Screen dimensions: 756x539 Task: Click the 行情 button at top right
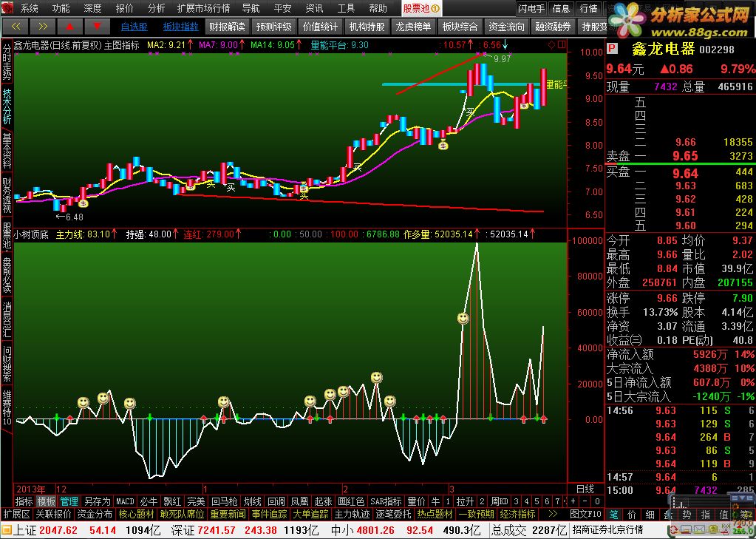pyautogui.click(x=588, y=8)
